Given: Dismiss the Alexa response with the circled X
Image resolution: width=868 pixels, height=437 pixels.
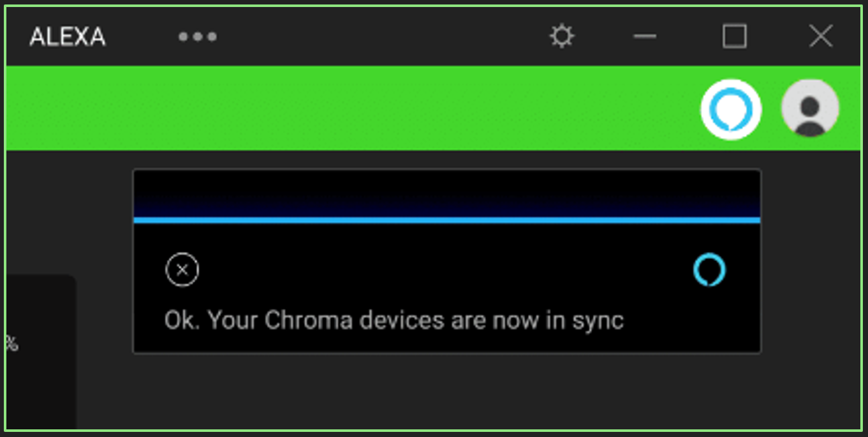Looking at the screenshot, I should coord(182,270).
